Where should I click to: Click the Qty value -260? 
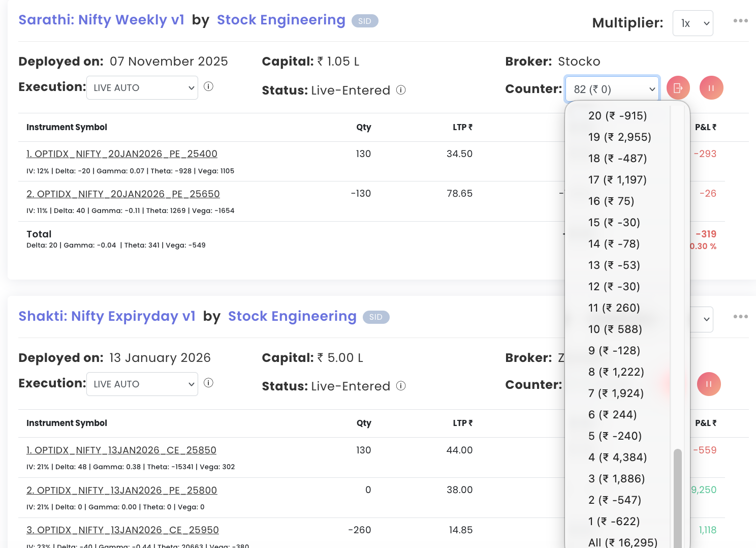point(359,530)
